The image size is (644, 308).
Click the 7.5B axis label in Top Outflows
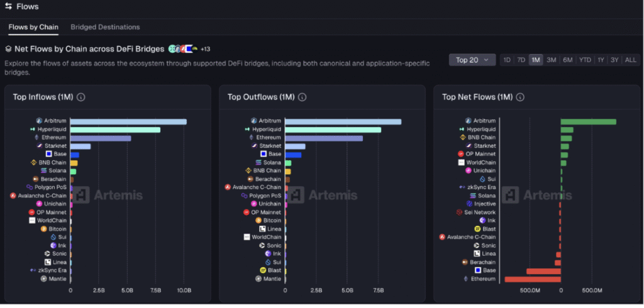tap(378, 290)
